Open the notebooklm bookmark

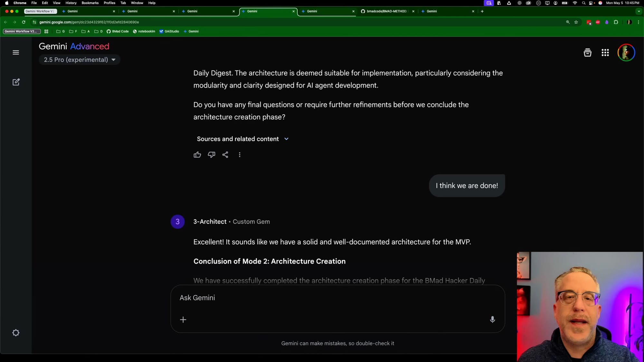click(144, 32)
